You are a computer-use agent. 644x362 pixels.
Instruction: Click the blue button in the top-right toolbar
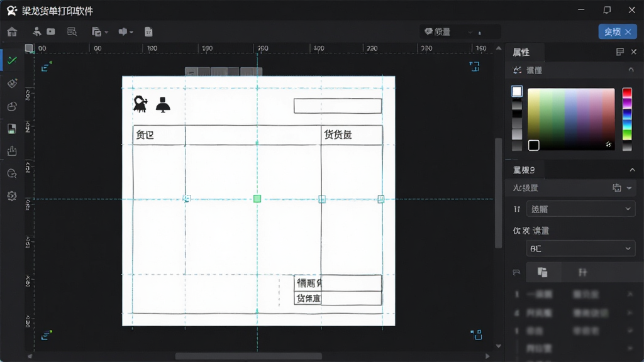click(x=618, y=31)
